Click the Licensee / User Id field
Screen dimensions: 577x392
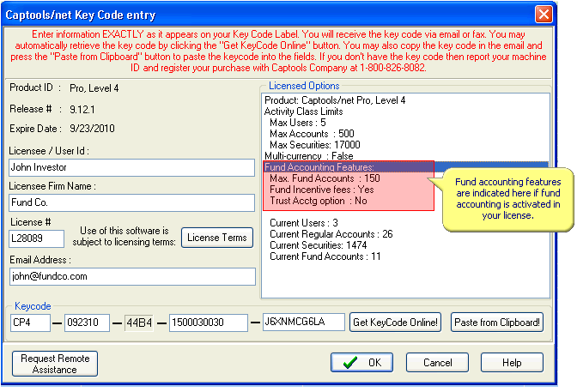point(132,167)
